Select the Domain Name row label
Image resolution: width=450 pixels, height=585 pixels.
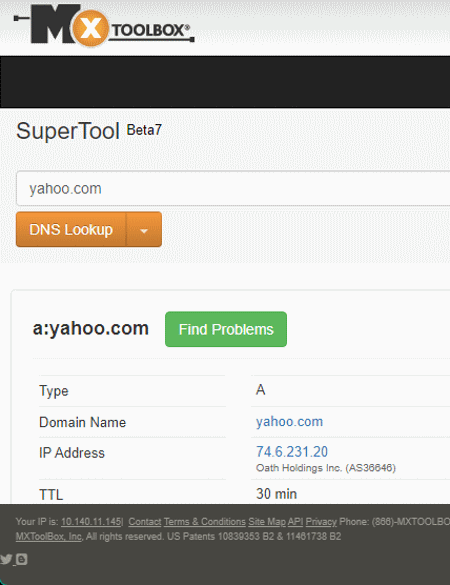click(x=82, y=422)
